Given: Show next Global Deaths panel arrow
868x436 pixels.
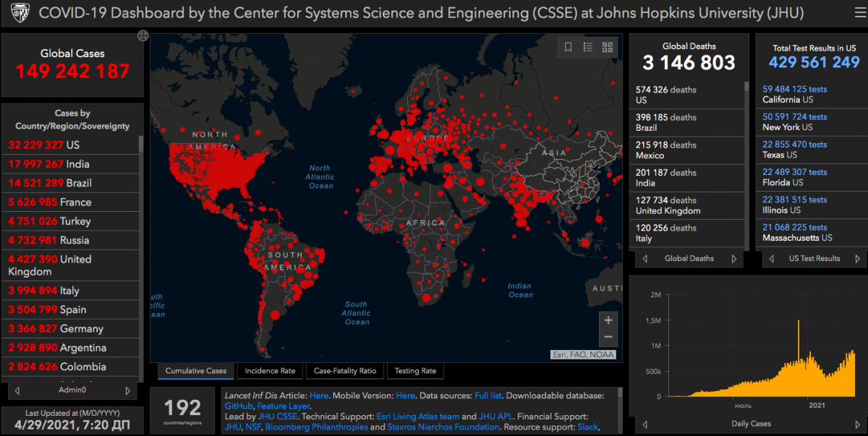Looking at the screenshot, I should click(x=734, y=258).
